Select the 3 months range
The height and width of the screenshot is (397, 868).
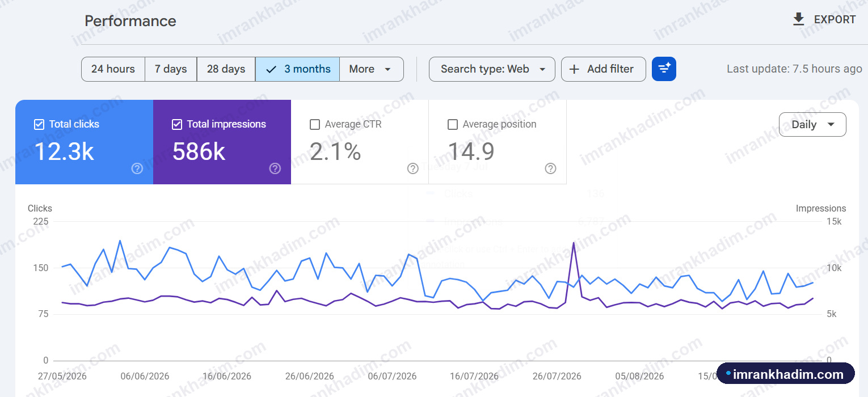[x=297, y=69]
